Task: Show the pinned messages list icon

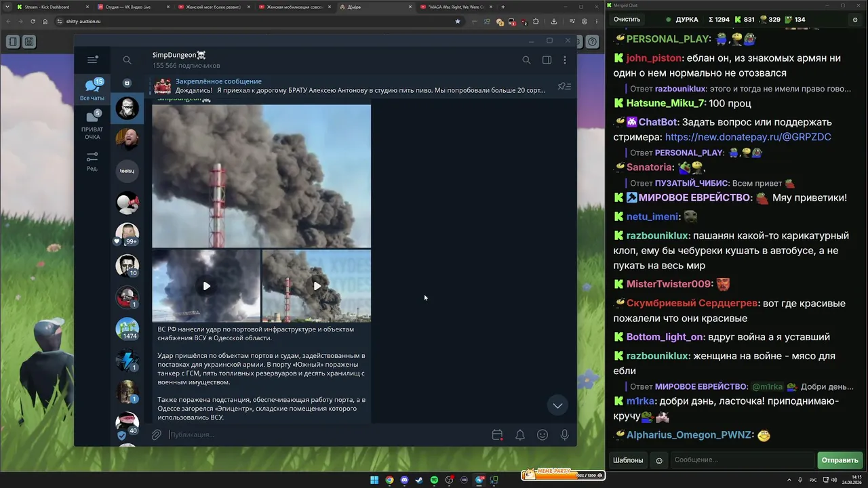Action: [x=564, y=86]
